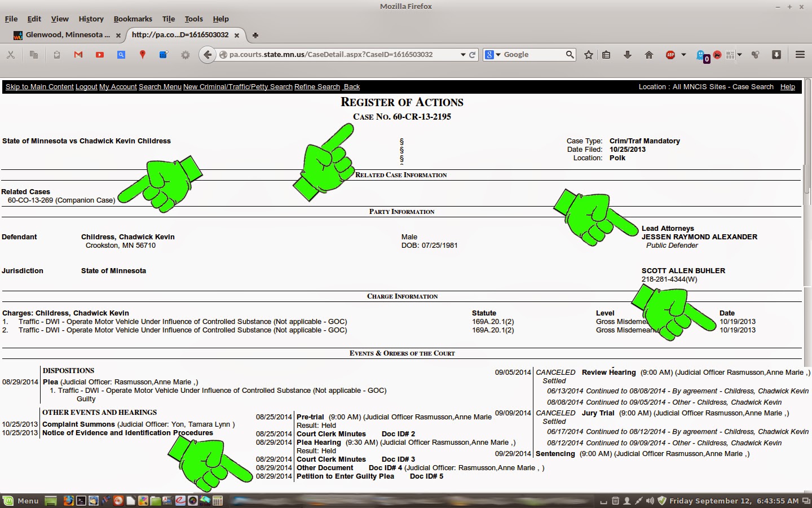The image size is (812, 508).
Task: Click the magnifier search icon in Google box
Action: tap(570, 54)
